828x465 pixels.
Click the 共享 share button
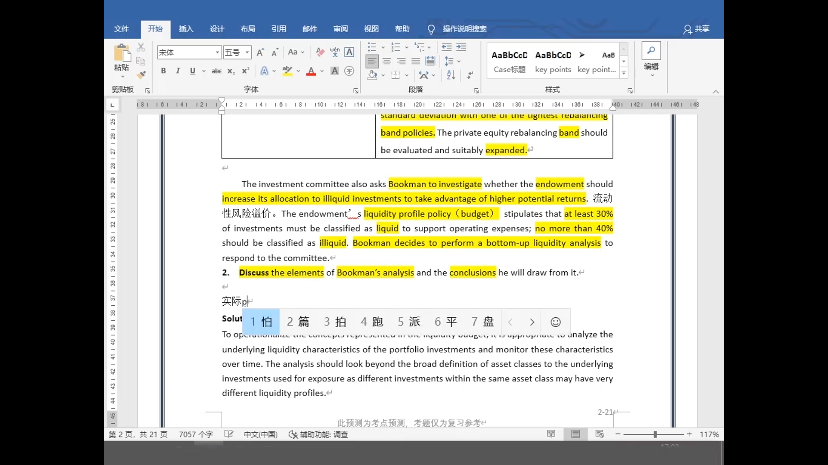(696, 29)
